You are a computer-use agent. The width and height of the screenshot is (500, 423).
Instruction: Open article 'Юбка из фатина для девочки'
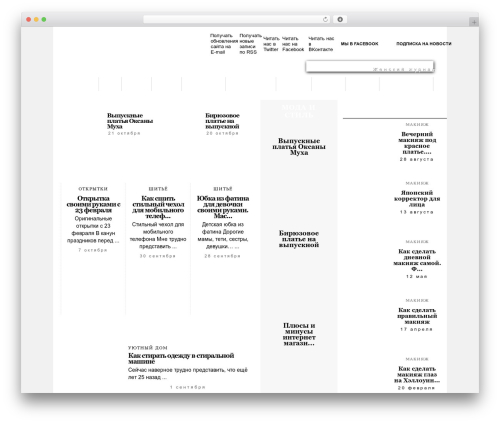click(223, 207)
